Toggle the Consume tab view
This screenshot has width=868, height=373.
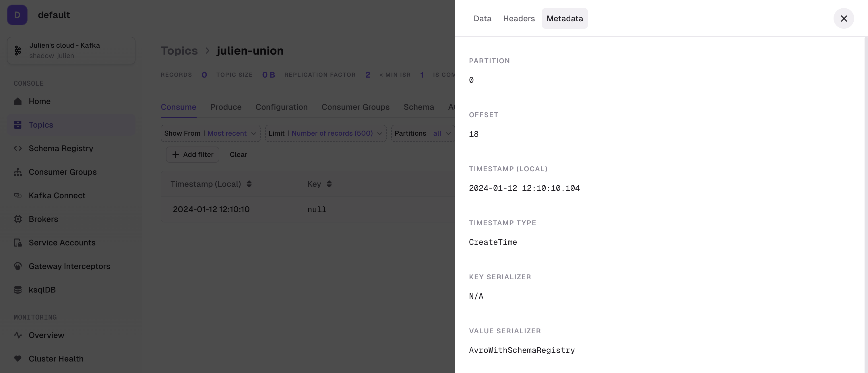tap(178, 107)
